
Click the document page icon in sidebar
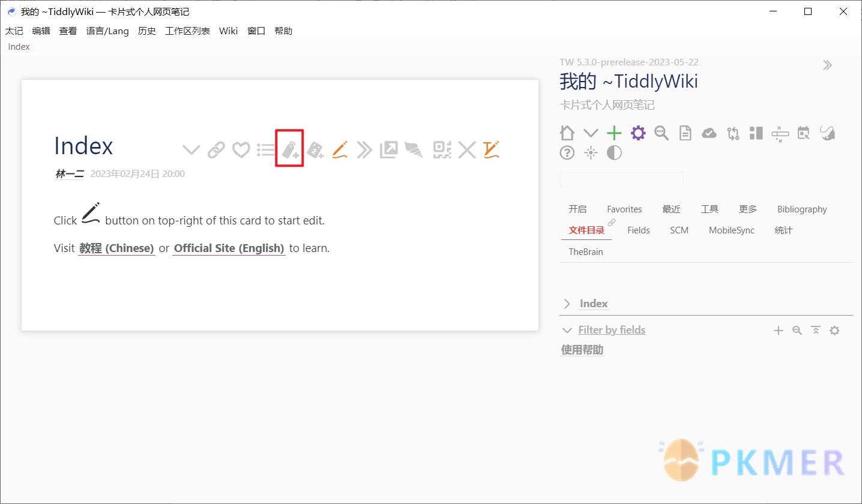pyautogui.click(x=686, y=133)
